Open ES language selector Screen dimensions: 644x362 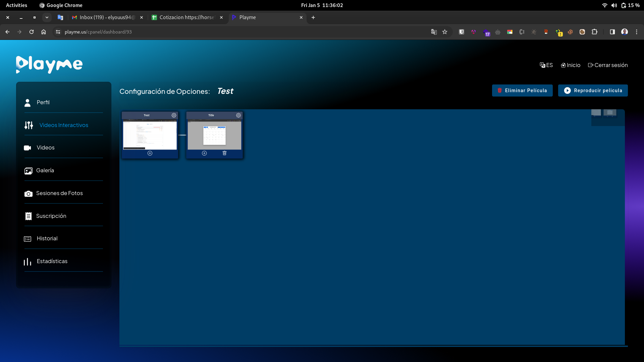[546, 65]
